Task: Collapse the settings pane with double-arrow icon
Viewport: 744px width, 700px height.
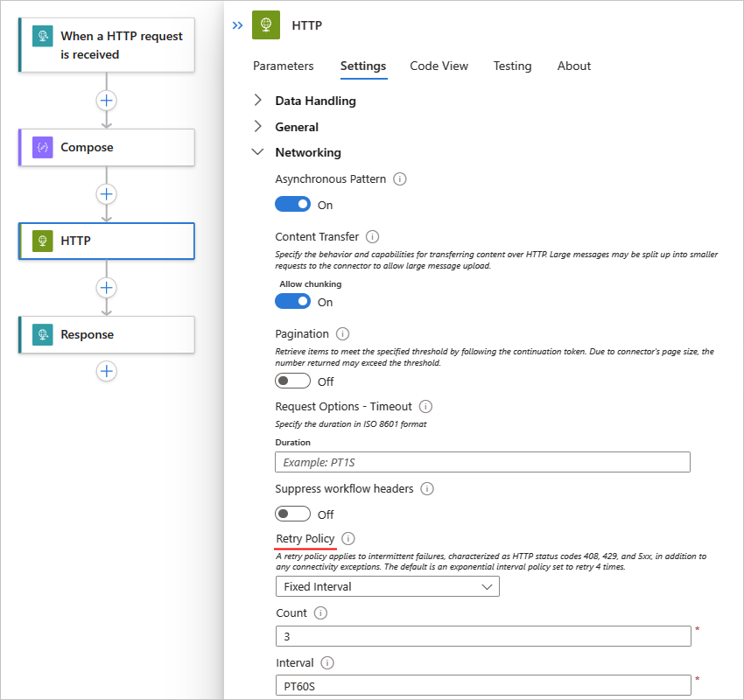Action: coord(236,25)
